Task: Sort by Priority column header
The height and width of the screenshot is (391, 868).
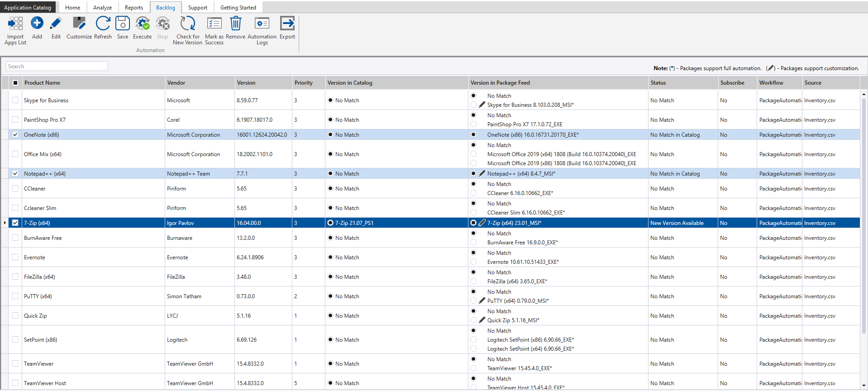Action: (303, 83)
